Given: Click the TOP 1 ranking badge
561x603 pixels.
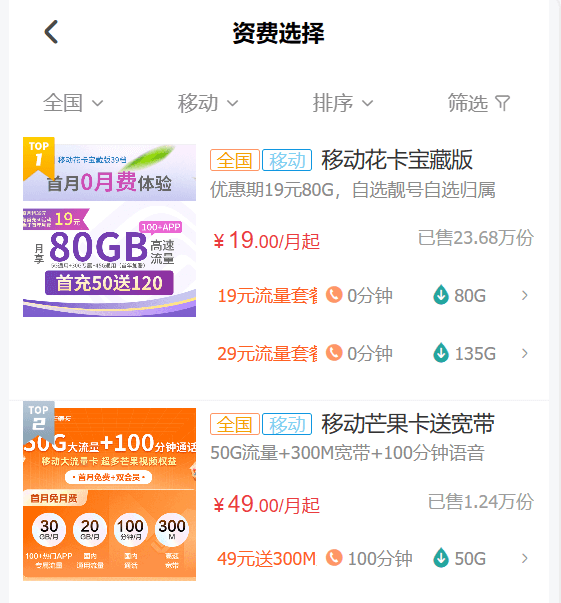Looking at the screenshot, I should click(39, 158).
